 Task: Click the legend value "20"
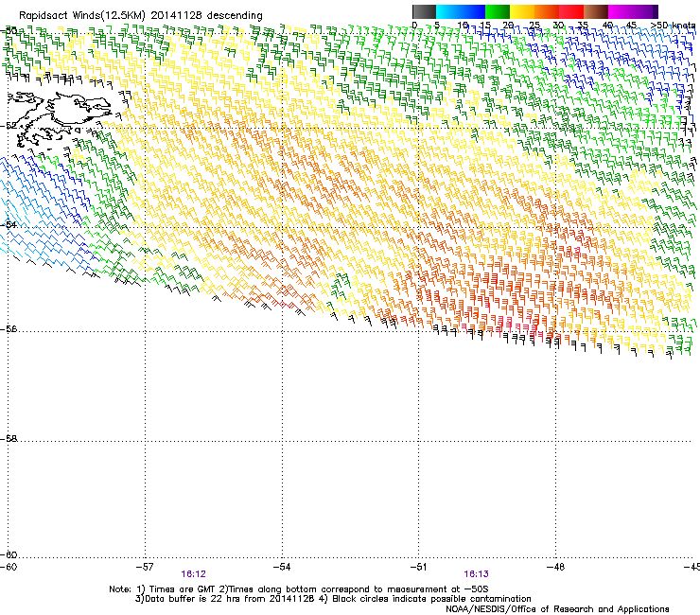[x=508, y=26]
